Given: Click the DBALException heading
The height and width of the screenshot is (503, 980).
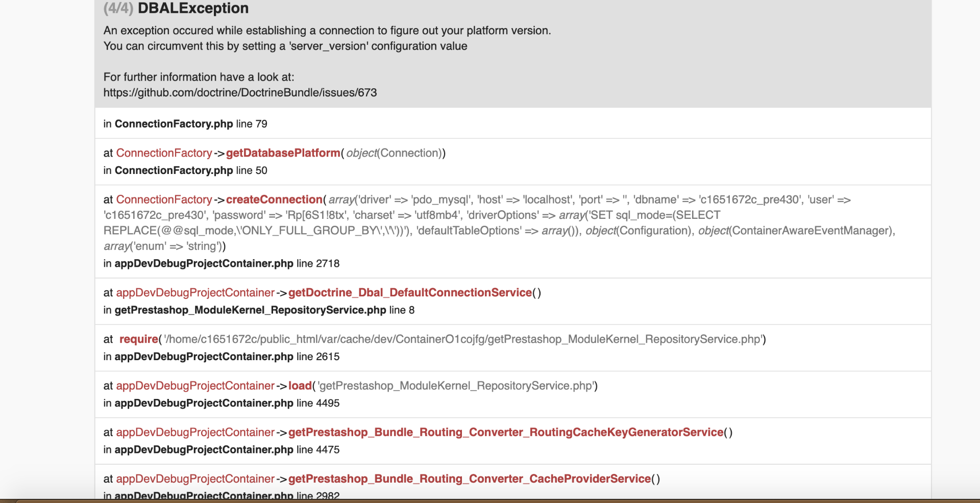Looking at the screenshot, I should point(193,8).
